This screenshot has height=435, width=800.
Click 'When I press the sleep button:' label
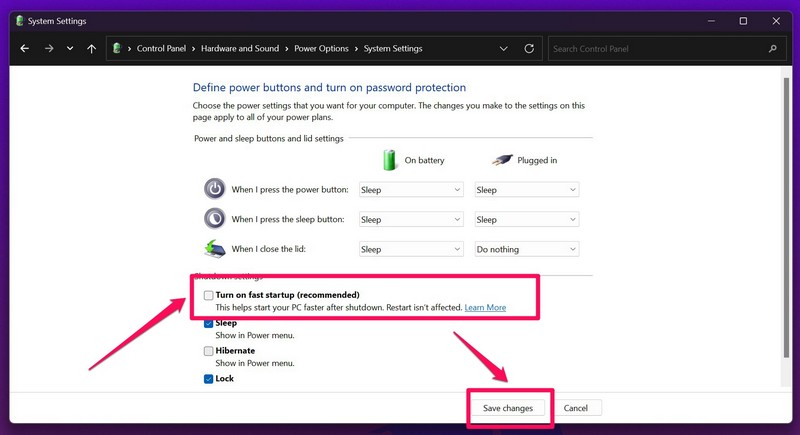pyautogui.click(x=288, y=219)
